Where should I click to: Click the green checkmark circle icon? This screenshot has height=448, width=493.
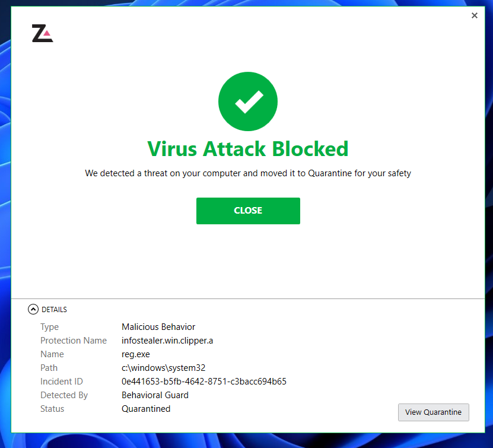pyautogui.click(x=248, y=103)
